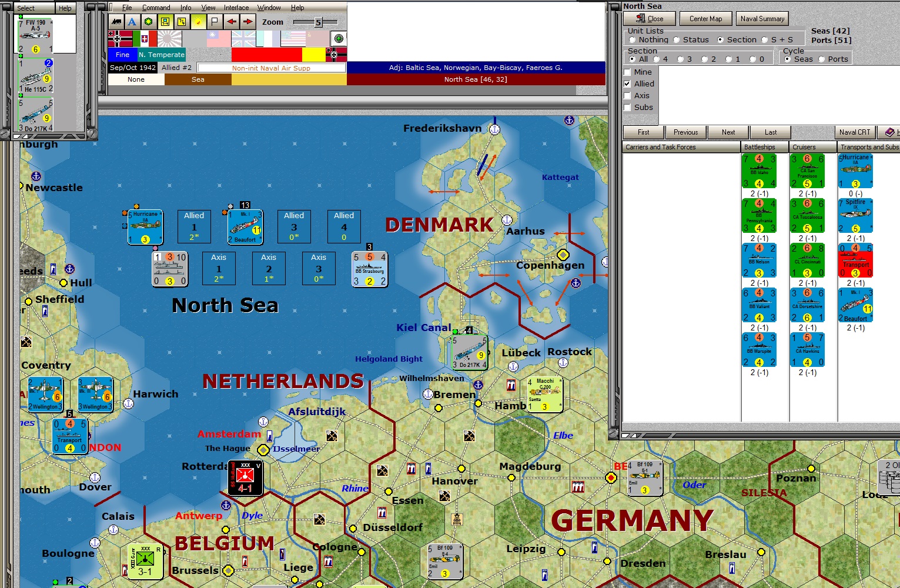Select the French flag in country bar
Viewport: 900px width, 588px height.
pos(268,39)
